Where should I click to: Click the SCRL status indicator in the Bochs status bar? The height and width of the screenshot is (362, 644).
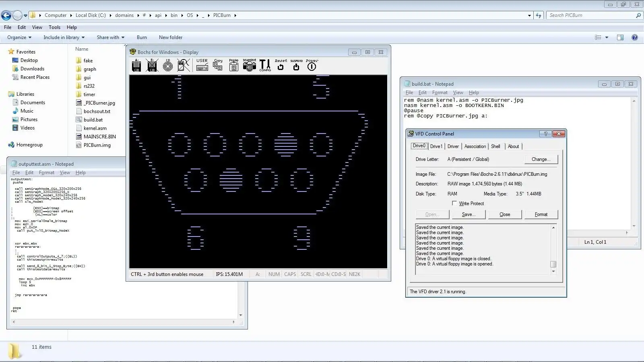click(x=306, y=274)
